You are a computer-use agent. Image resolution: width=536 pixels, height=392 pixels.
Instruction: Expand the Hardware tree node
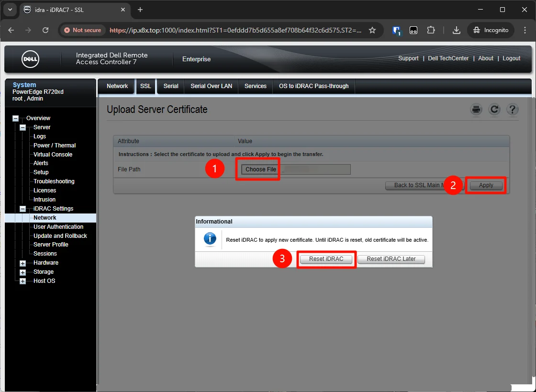coord(22,263)
